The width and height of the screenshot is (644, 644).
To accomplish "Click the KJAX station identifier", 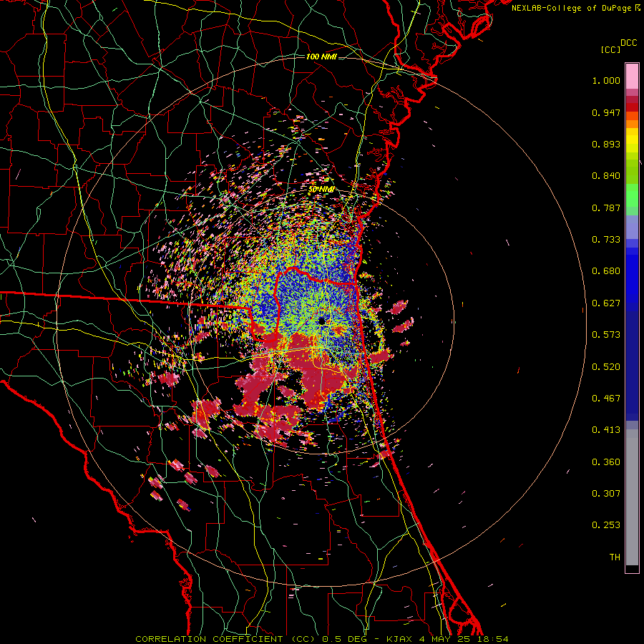I will 400,639.
